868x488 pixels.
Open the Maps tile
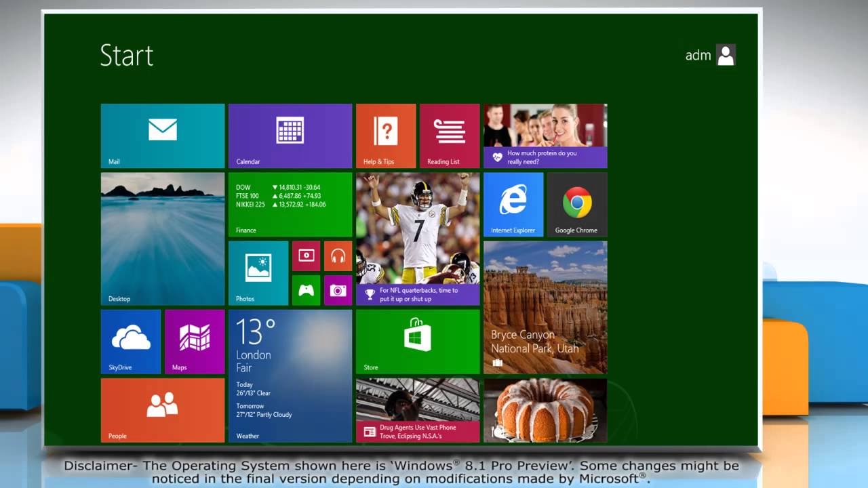tap(195, 342)
